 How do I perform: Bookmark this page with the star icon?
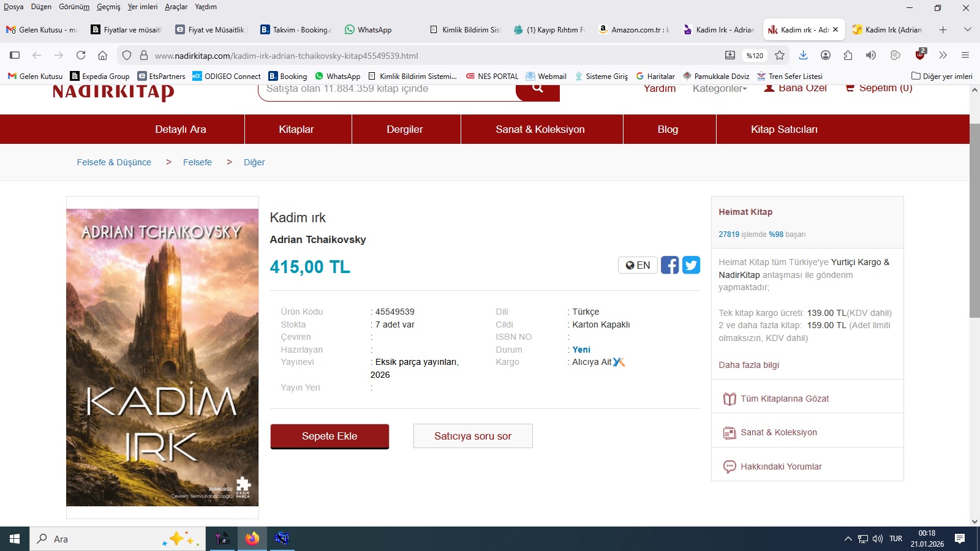[780, 55]
